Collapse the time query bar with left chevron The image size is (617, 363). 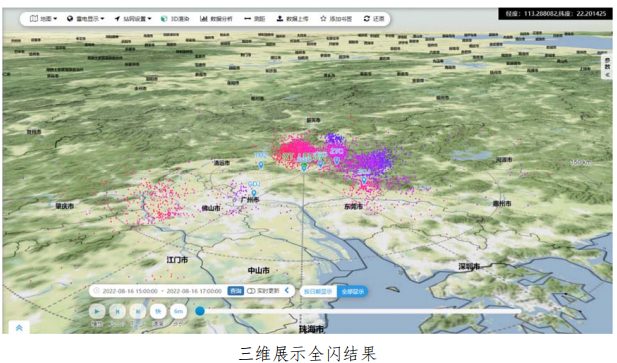(287, 291)
